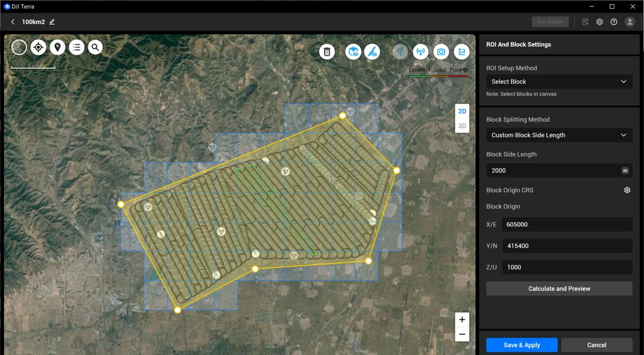
Task: Select the bottommost yellow ROI vertex
Action: pyautogui.click(x=177, y=310)
